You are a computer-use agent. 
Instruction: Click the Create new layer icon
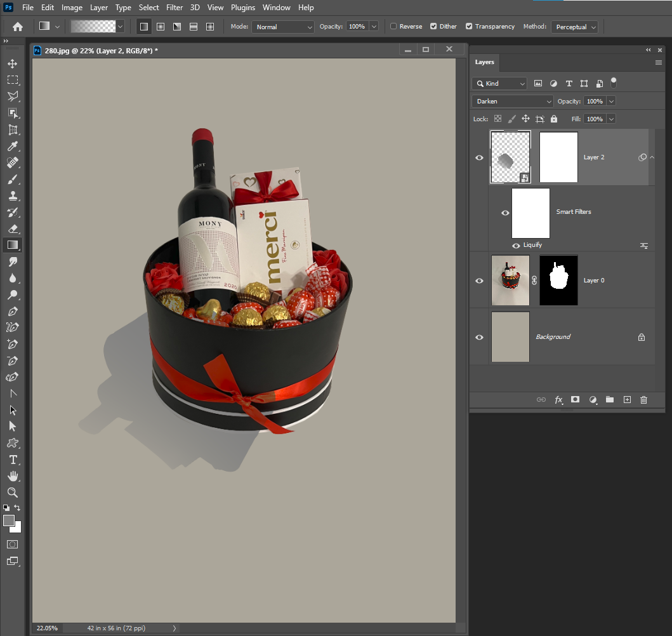(x=627, y=400)
